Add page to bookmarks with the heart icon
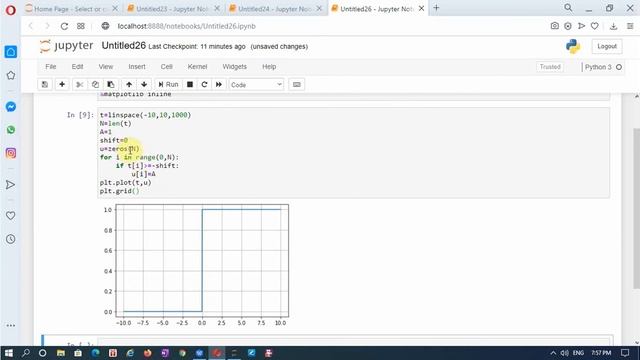Image resolution: width=640 pixels, height=360 pixels. pyautogui.click(x=595, y=26)
